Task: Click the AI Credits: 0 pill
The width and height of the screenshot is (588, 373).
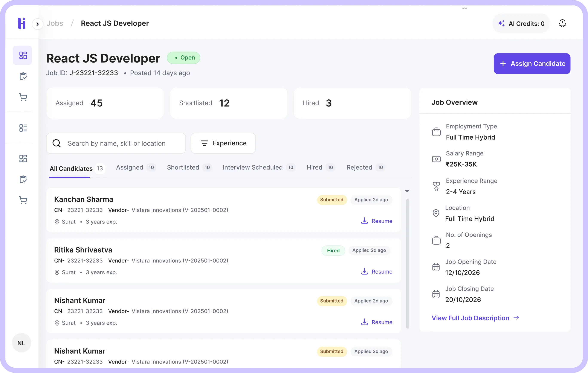Action: click(521, 23)
